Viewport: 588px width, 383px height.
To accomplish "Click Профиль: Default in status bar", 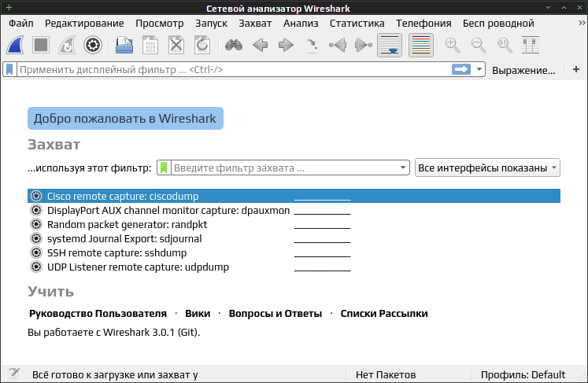I will point(523,375).
